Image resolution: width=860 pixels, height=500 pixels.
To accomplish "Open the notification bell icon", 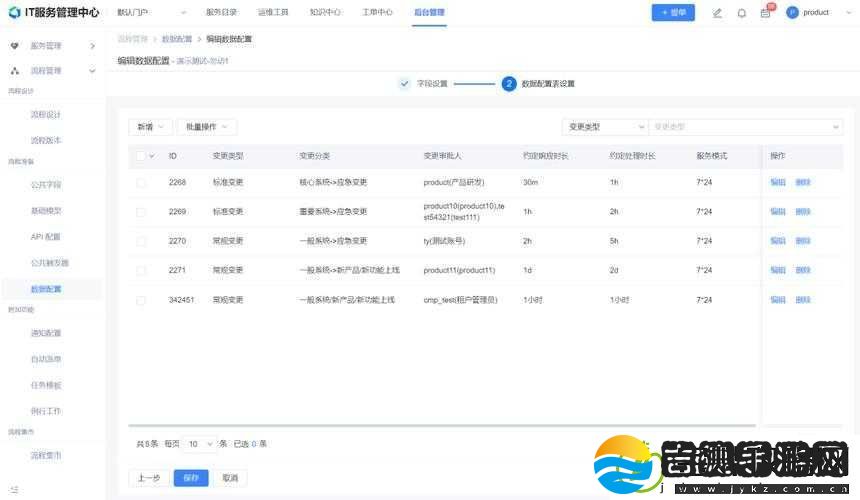I will [x=742, y=13].
